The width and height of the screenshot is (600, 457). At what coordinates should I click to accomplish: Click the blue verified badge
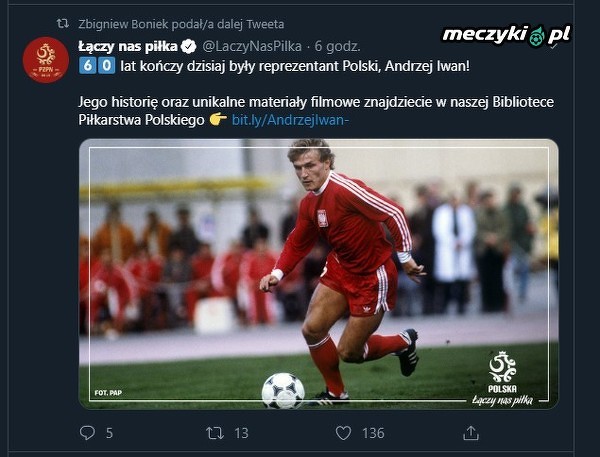(x=188, y=46)
